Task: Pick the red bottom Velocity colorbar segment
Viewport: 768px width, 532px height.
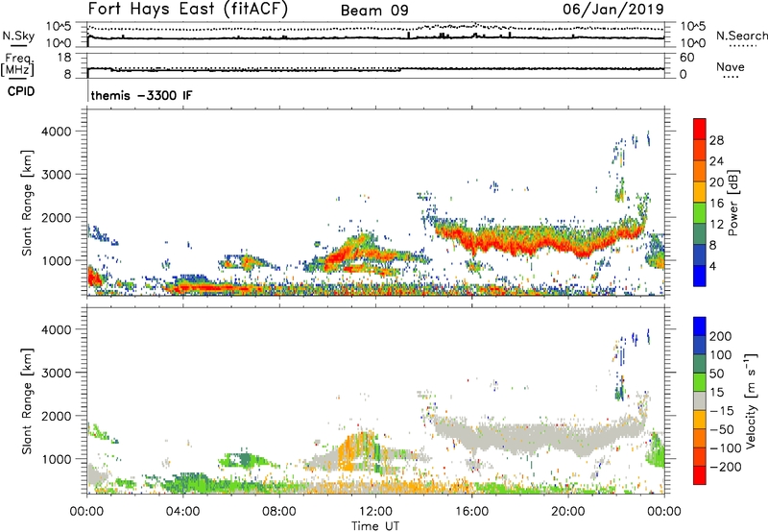Action: tap(700, 475)
